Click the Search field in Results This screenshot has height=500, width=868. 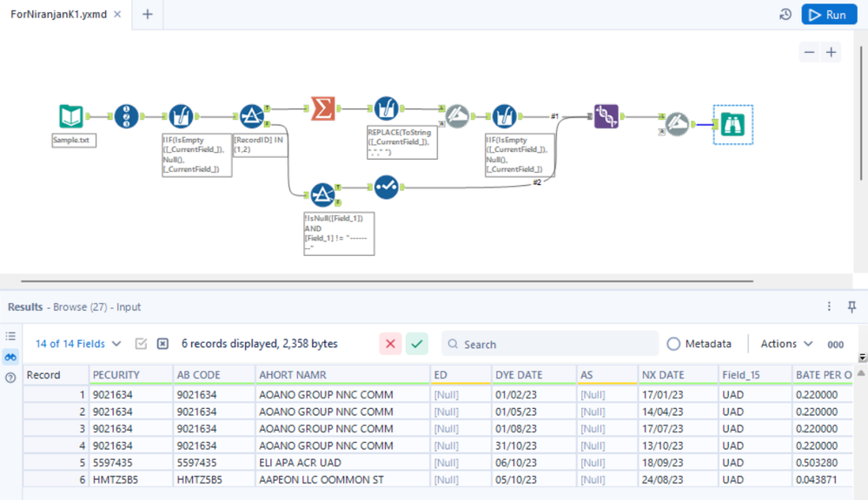pyautogui.click(x=550, y=344)
